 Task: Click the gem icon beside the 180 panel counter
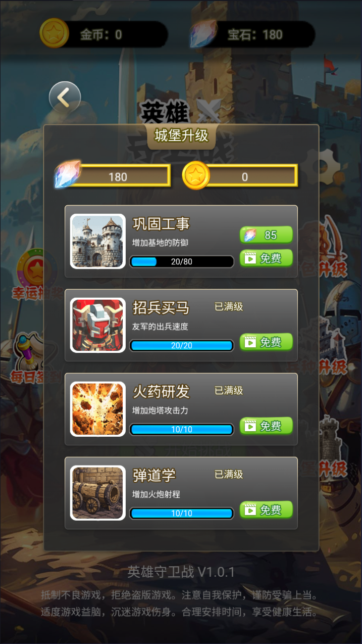click(x=68, y=174)
